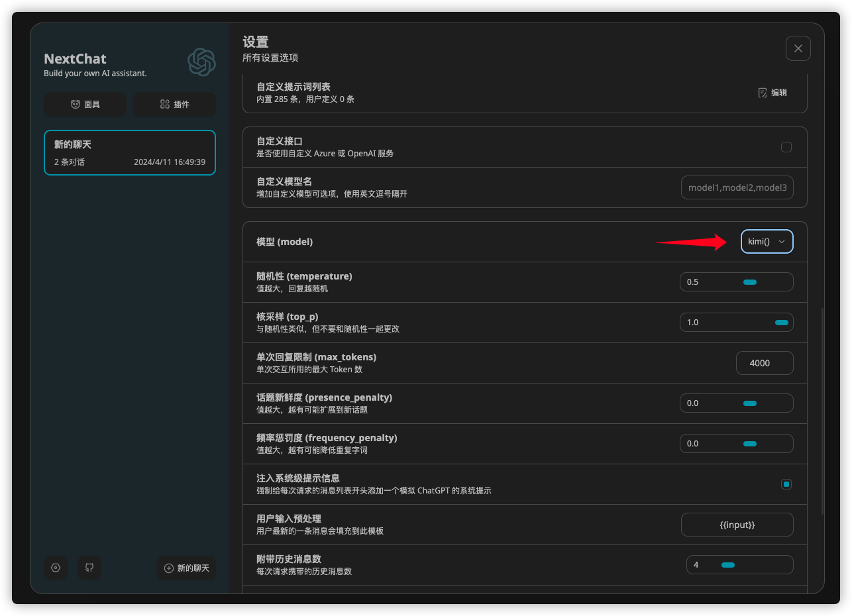Click the model1,model2,model3 custom model field
The width and height of the screenshot is (852, 616).
[737, 187]
